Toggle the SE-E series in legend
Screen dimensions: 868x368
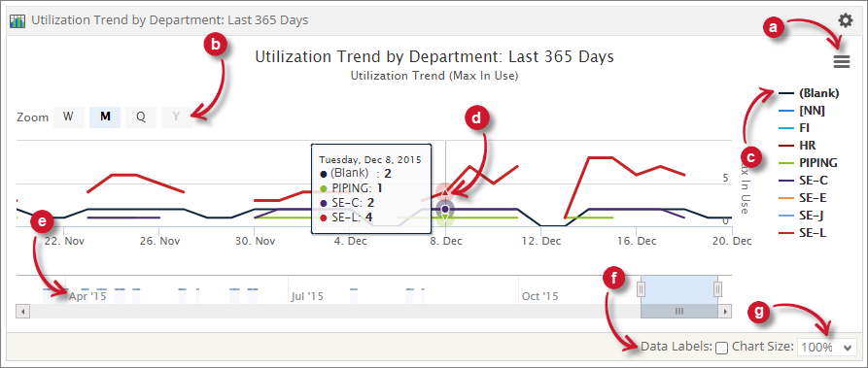pos(802,198)
